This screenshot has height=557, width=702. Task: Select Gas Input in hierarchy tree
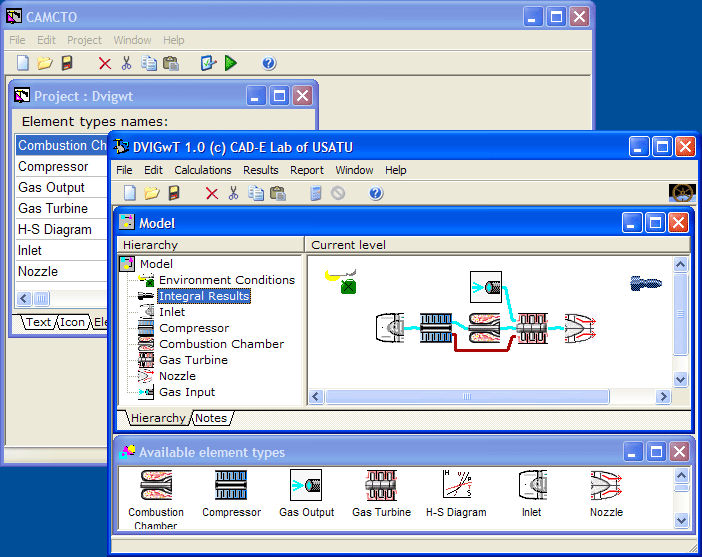[187, 392]
